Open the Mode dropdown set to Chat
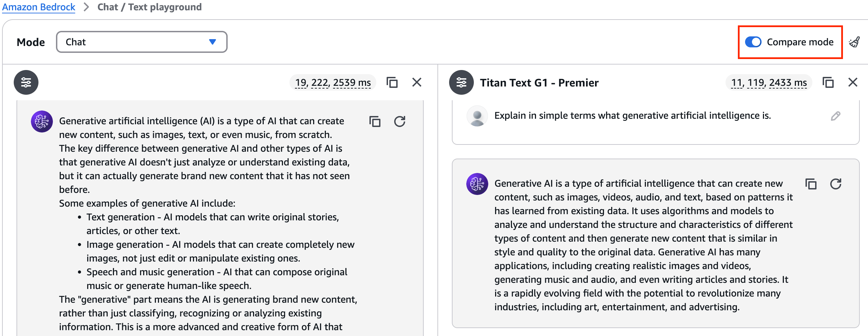 pos(141,42)
